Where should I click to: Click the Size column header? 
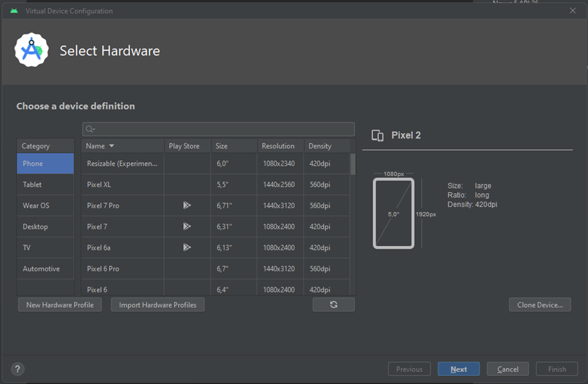tap(234, 146)
